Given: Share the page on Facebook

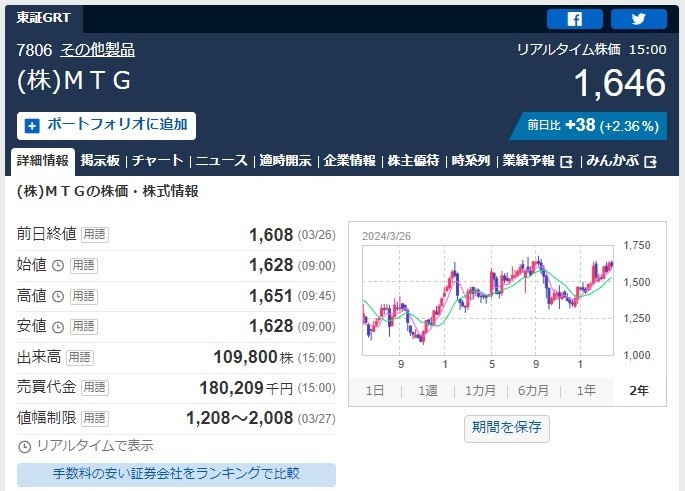Looking at the screenshot, I should click(x=574, y=19).
